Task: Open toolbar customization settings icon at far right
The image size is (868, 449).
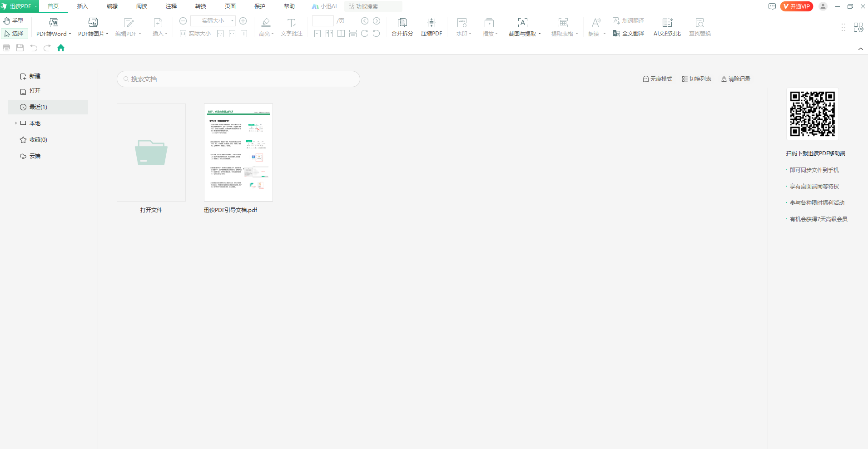Action: 858,27
